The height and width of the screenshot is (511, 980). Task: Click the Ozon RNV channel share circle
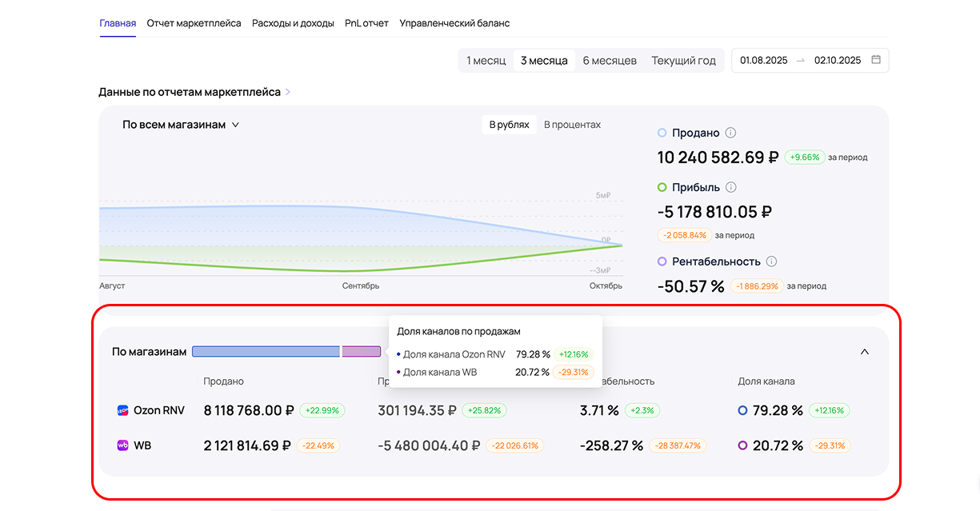point(742,410)
